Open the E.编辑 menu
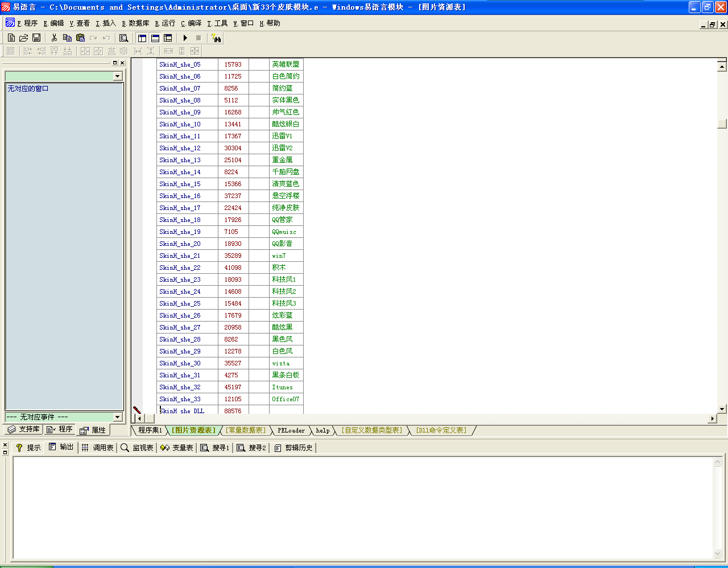The image size is (728, 568). point(54,23)
